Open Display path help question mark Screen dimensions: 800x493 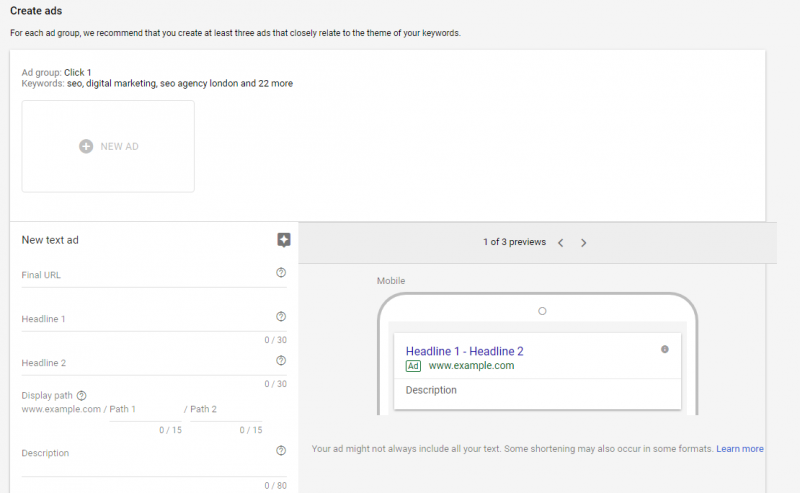82,396
